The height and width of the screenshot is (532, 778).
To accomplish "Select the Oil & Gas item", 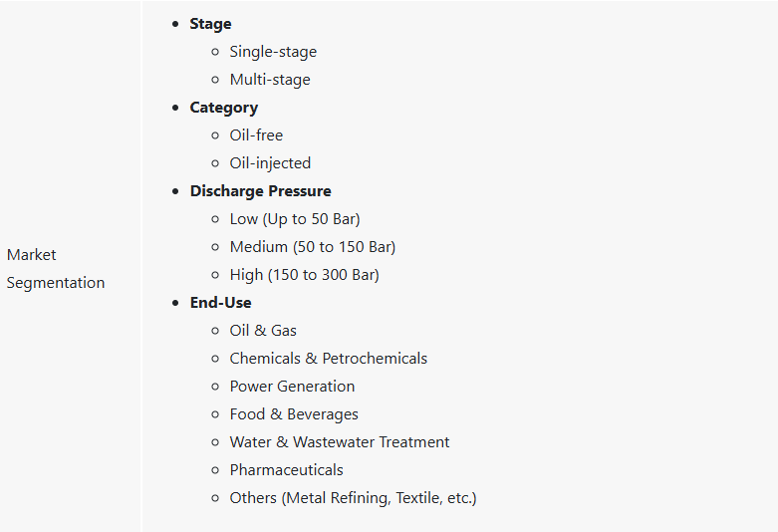I will pos(263,331).
